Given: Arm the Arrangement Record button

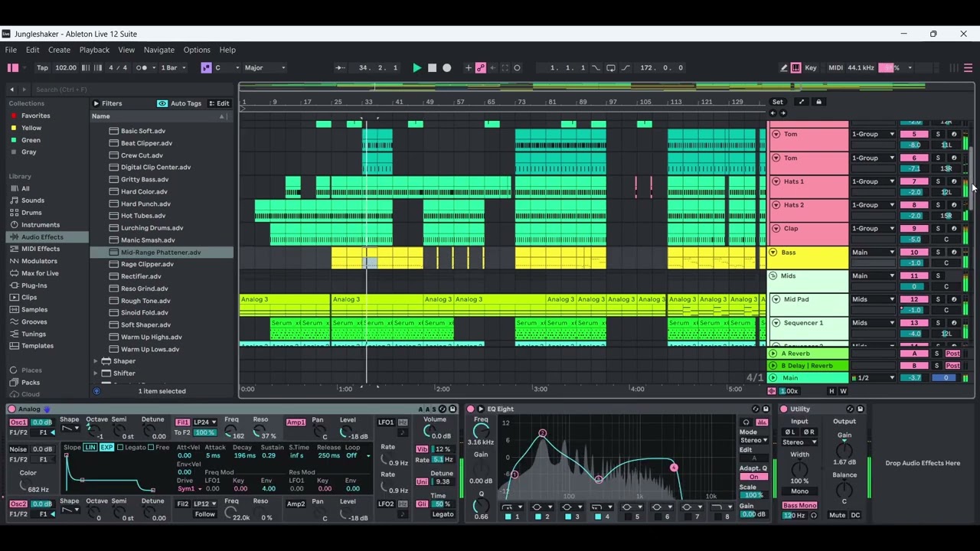Looking at the screenshot, I should (447, 68).
